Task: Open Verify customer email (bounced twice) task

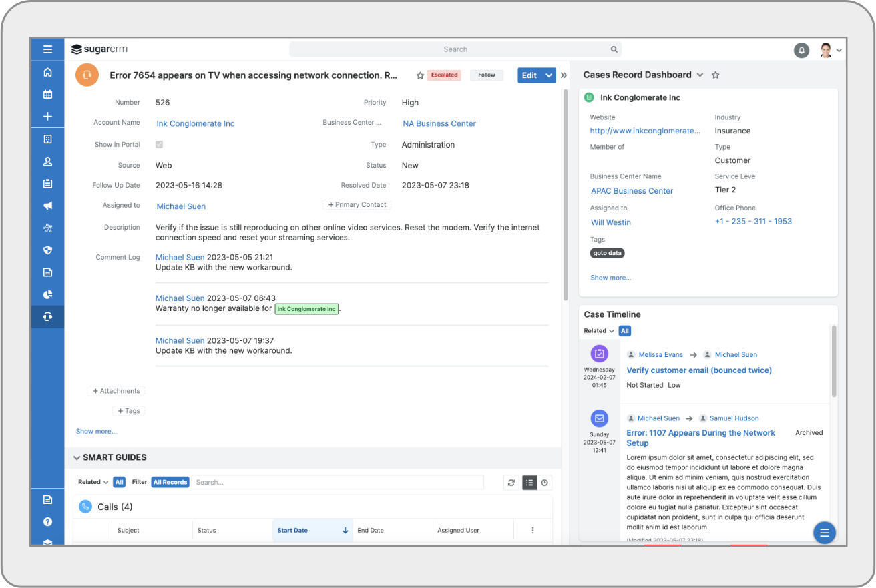Action: click(x=699, y=370)
